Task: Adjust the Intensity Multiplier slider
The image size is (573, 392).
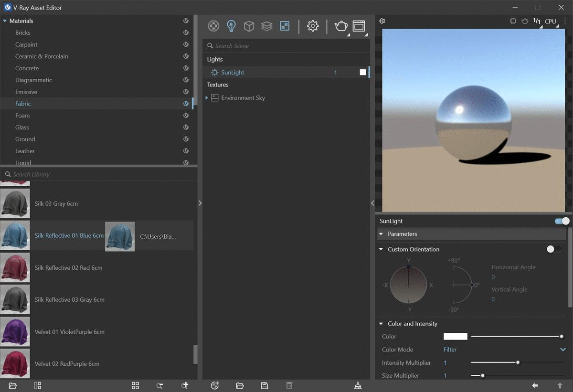Action: pos(518,363)
